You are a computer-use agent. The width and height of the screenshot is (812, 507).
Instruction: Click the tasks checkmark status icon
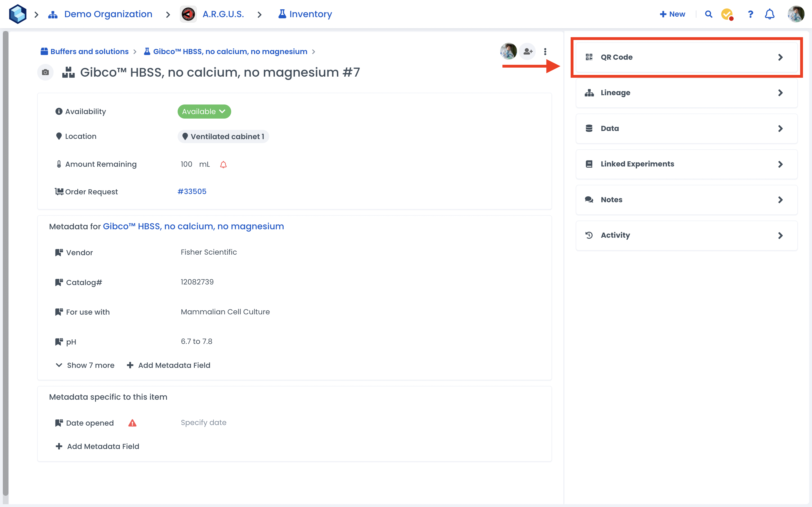[x=727, y=14]
